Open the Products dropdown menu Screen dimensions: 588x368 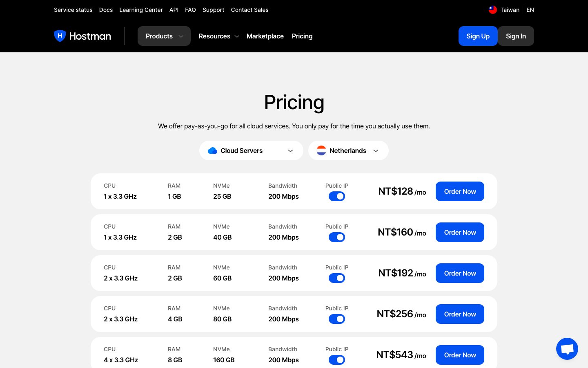pos(164,36)
